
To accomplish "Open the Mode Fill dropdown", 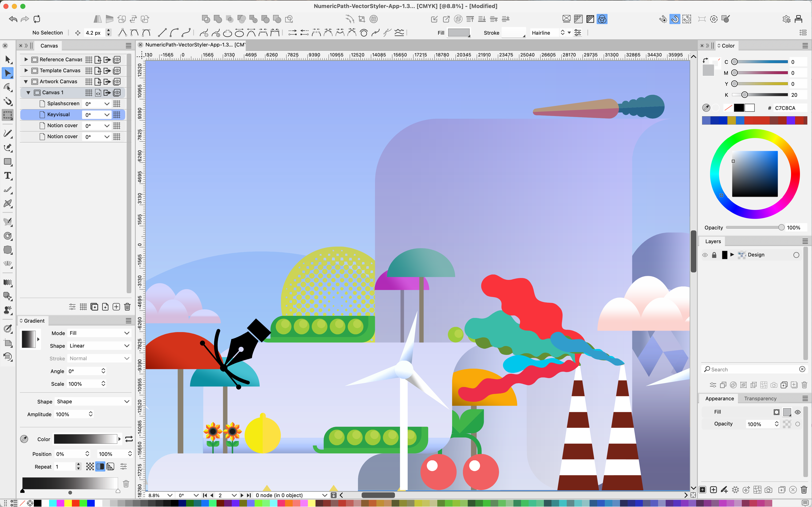I will [x=99, y=333].
